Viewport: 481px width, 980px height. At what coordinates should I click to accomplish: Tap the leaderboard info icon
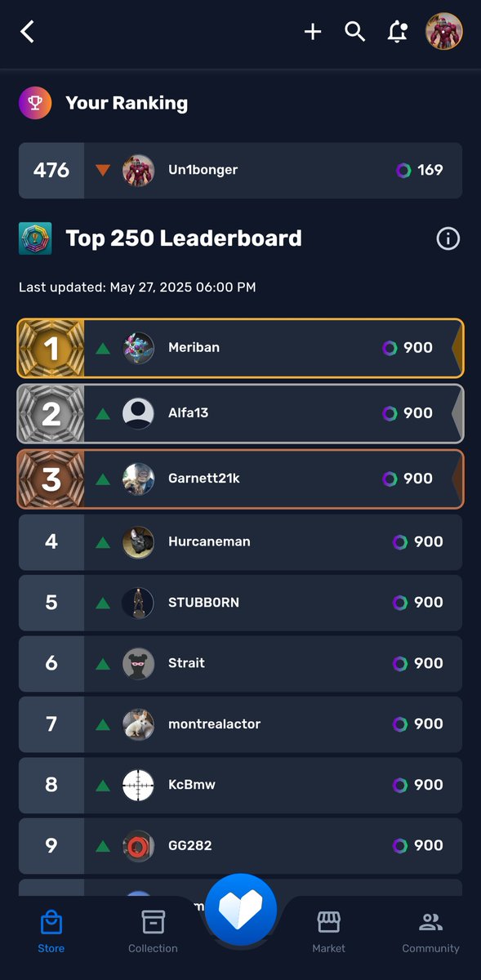448,238
